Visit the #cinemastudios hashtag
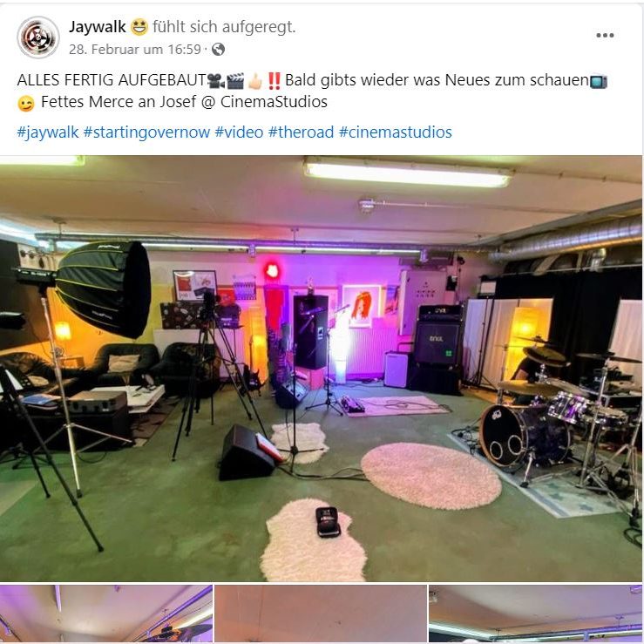Viewport: 644px width, 644px height. coord(396,132)
